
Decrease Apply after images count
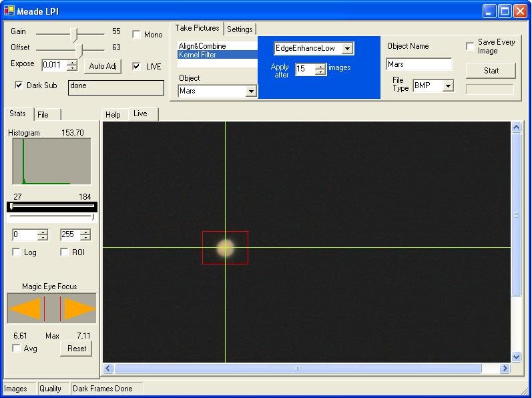click(x=320, y=72)
